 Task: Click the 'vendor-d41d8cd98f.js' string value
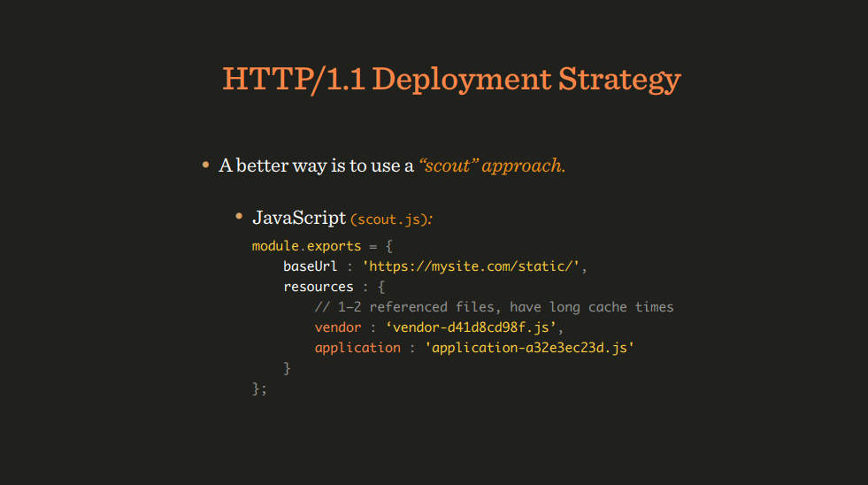coord(471,327)
